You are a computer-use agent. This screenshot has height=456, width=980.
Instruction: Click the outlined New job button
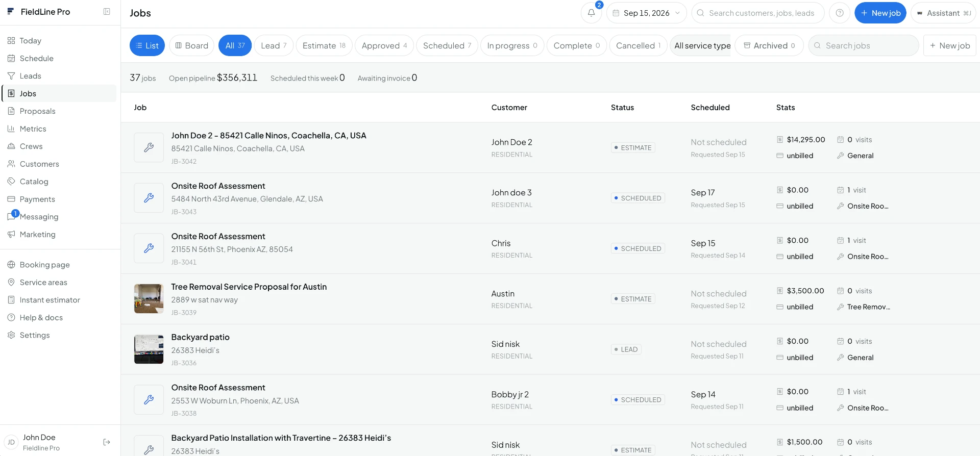(x=949, y=45)
